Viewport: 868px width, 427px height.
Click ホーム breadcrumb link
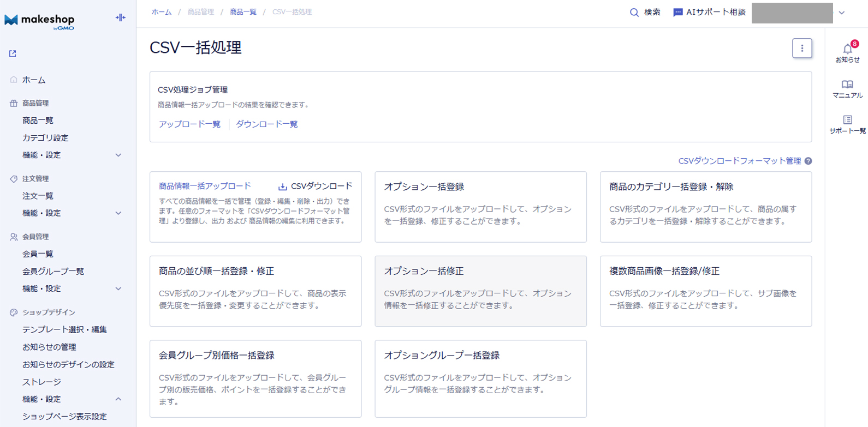coord(162,12)
